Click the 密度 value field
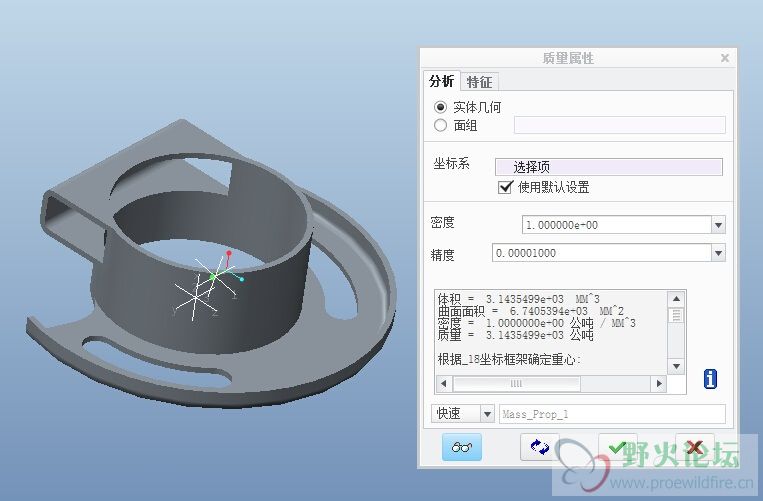763x501 pixels. [617, 225]
